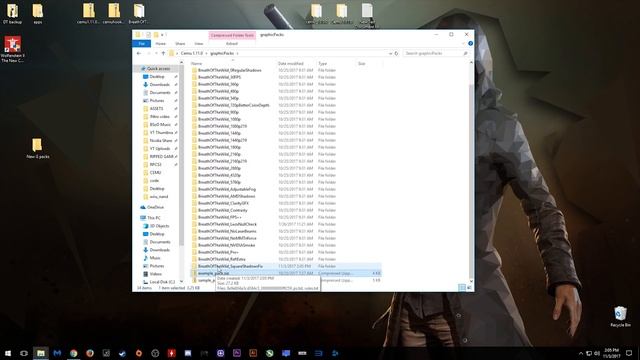Open Music under This PC
The image size is (640, 360).
[155, 258]
